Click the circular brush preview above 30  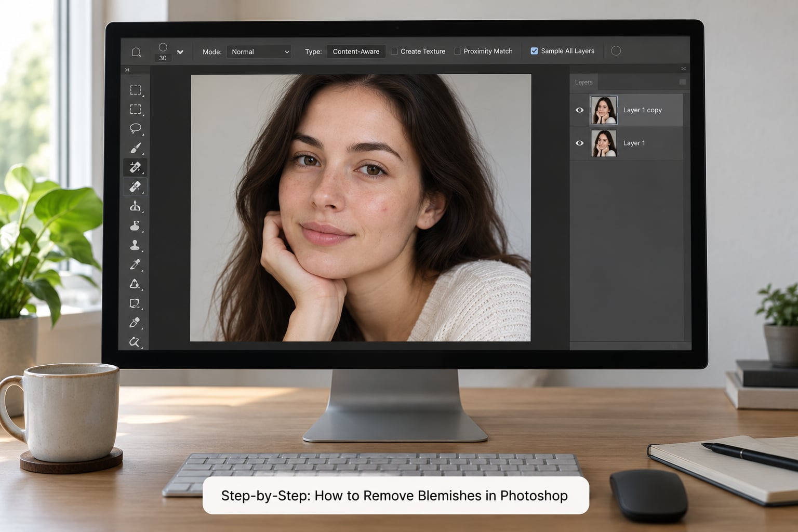[163, 47]
